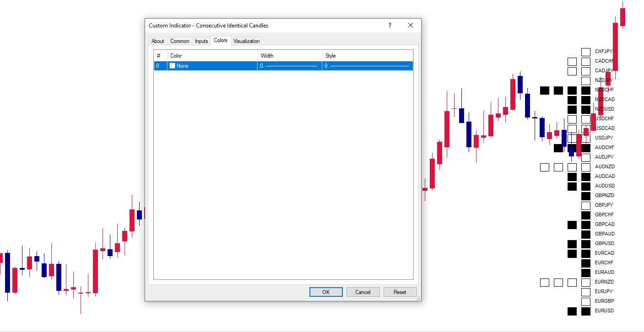This screenshot has height=332, width=644.
Task: Click the EURCAD label on the chart
Action: (x=605, y=253)
